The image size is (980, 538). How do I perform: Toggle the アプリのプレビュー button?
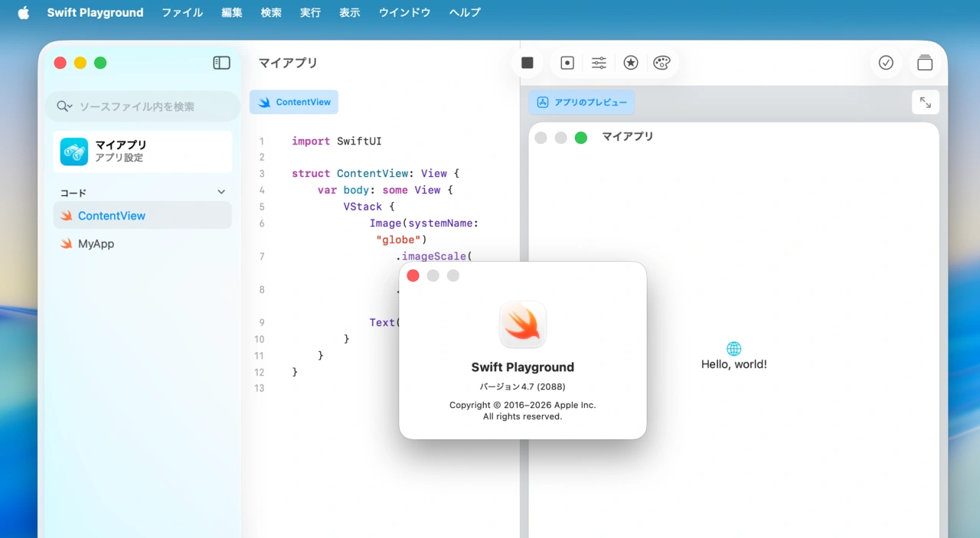pos(582,102)
